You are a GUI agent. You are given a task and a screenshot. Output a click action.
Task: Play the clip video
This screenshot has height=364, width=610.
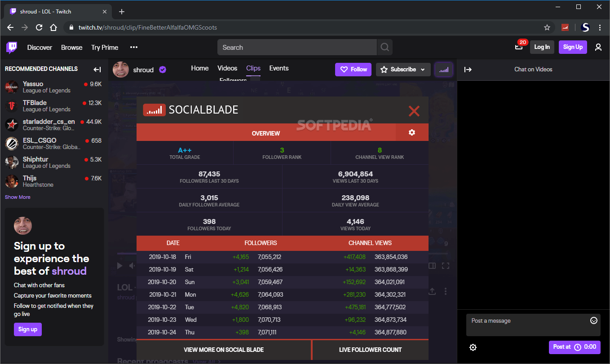[x=119, y=266]
